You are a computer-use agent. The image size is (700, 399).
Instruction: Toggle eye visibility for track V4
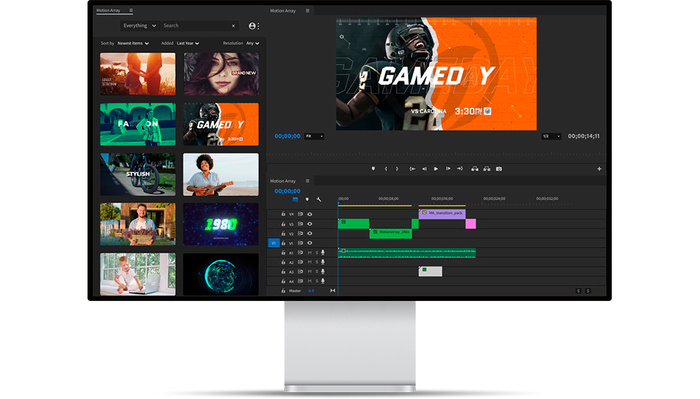[310, 214]
